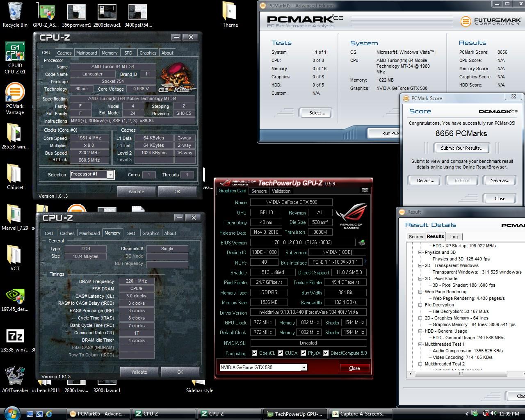Switch to Capture-A-ScreenS... taskbar button
525x420 pixels.
(x=361, y=414)
